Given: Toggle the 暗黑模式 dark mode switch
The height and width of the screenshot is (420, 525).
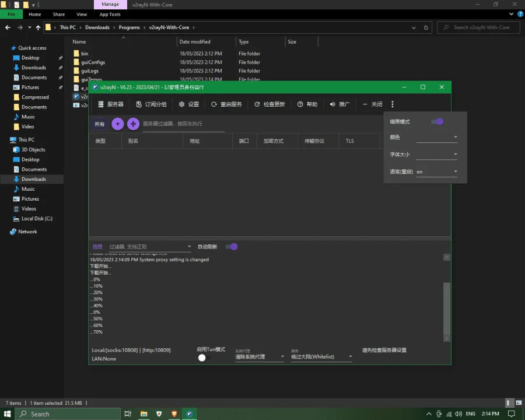Looking at the screenshot, I should click(437, 121).
